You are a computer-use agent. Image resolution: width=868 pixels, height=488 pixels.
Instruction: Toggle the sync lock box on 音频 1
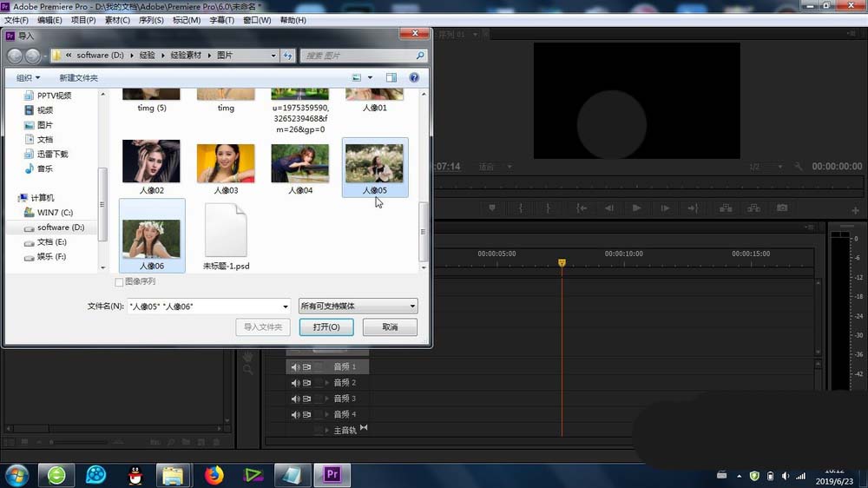[x=319, y=366]
